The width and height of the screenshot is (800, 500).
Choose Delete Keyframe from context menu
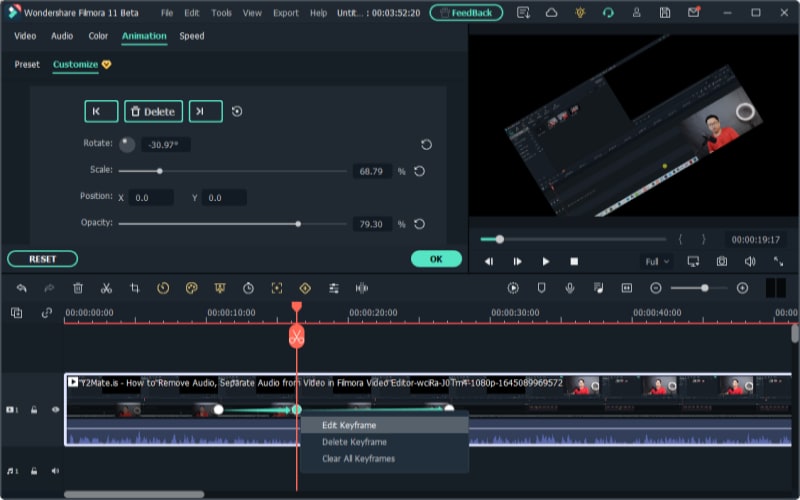(385, 442)
